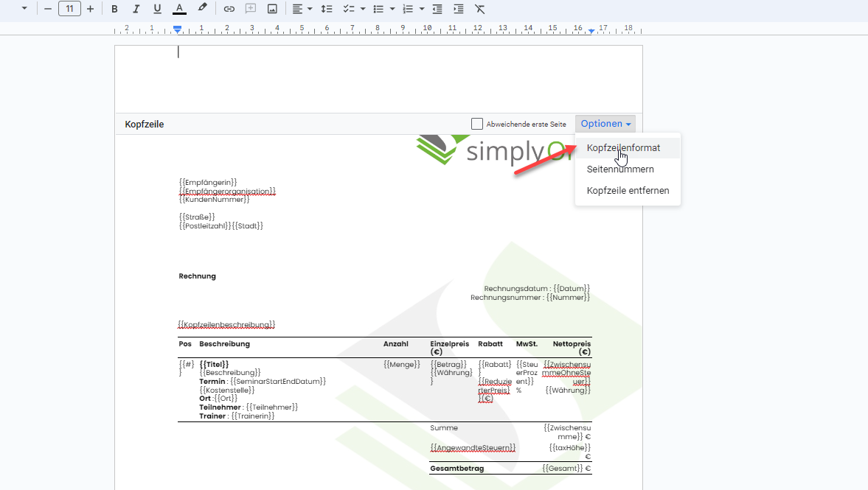The image size is (868, 490).
Task: Open the checklist dropdown arrow
Action: pyautogui.click(x=363, y=9)
